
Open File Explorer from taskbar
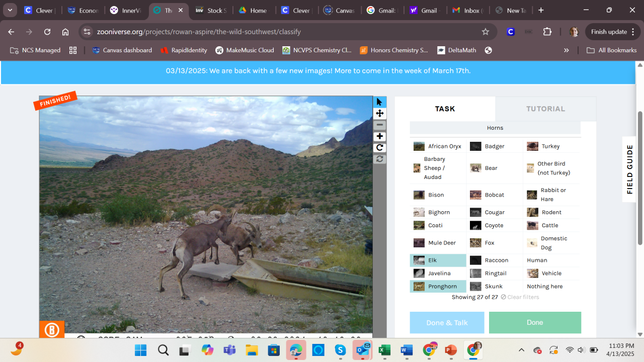coord(252,350)
